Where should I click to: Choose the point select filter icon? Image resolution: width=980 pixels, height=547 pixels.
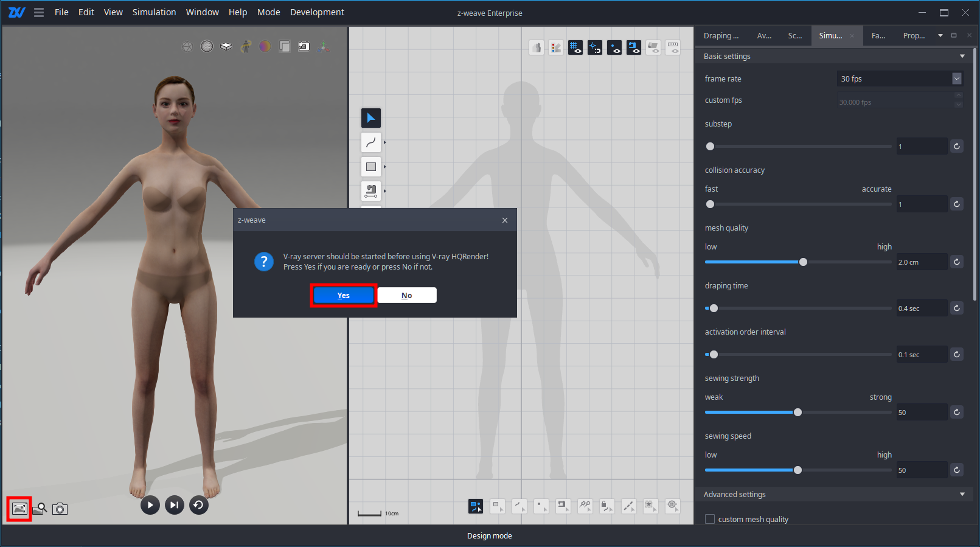pyautogui.click(x=541, y=506)
